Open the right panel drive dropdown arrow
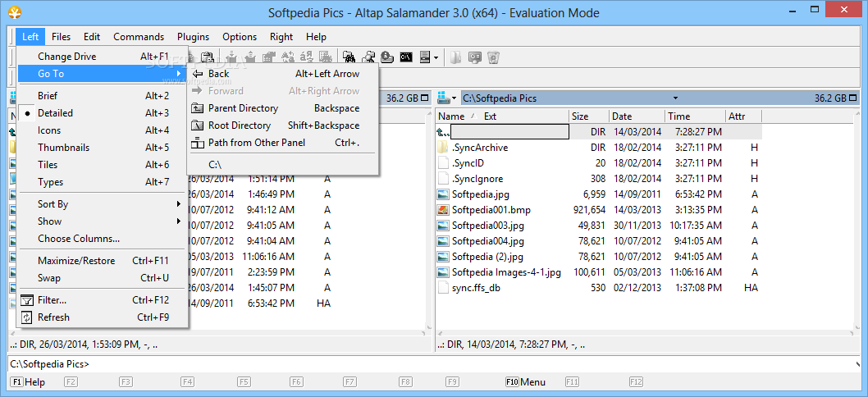868x397 pixels. tap(455, 98)
